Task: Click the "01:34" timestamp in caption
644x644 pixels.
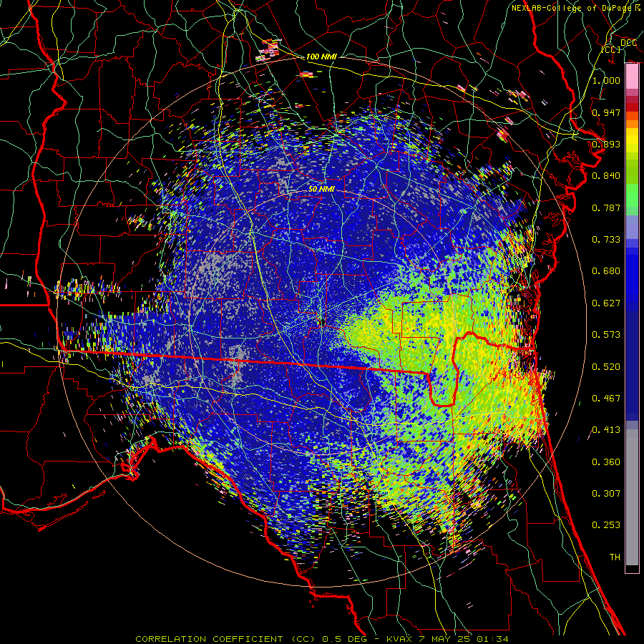Action: click(x=492, y=639)
